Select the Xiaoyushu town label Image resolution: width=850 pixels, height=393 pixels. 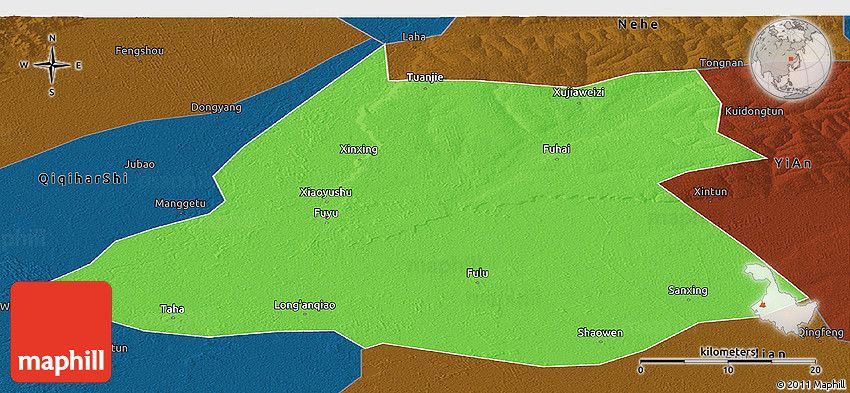(326, 192)
